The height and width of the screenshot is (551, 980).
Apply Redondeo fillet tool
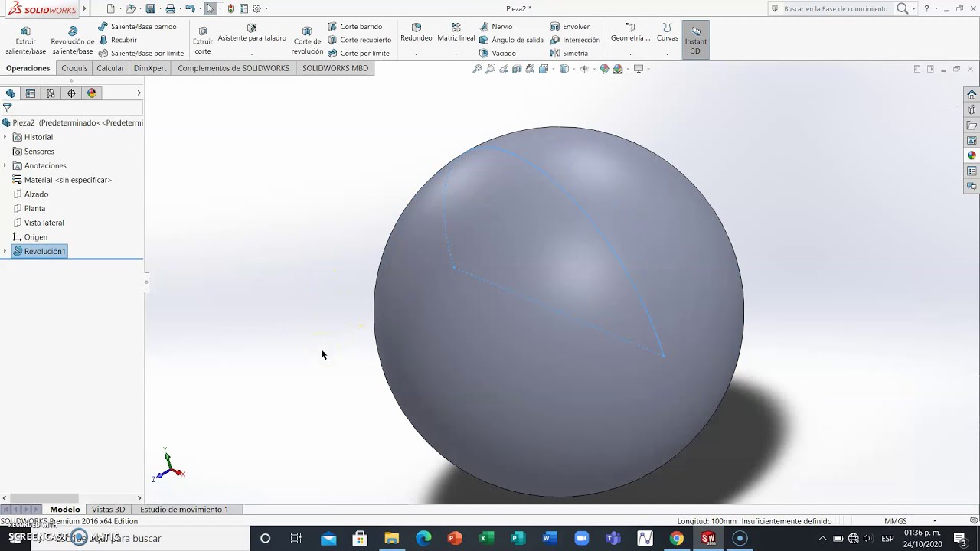click(416, 33)
